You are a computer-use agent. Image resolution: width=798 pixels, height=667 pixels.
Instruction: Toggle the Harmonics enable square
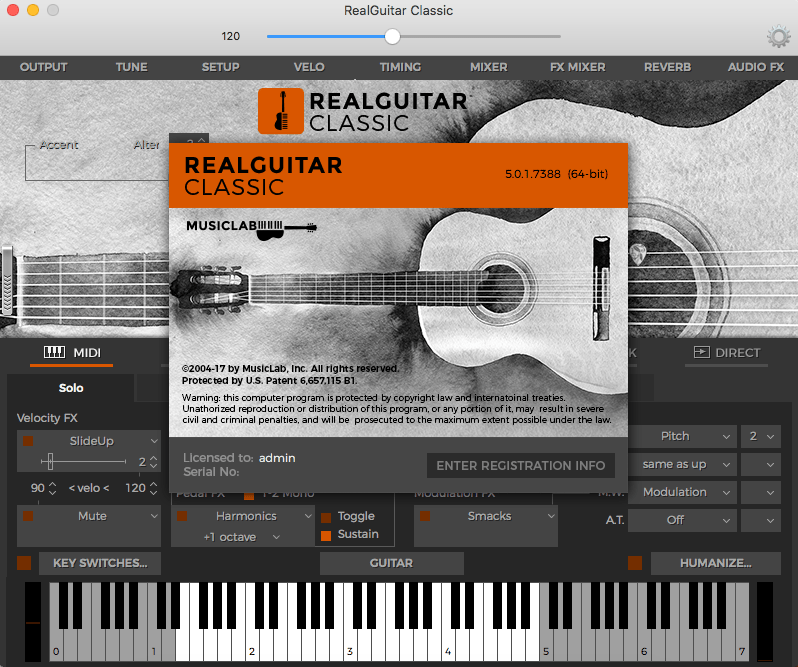[182, 516]
